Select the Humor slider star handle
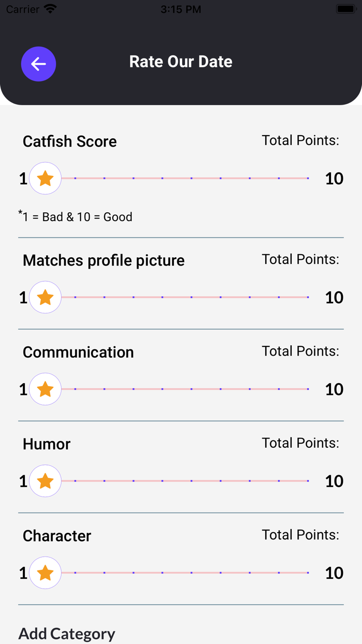The image size is (362, 644). click(46, 481)
